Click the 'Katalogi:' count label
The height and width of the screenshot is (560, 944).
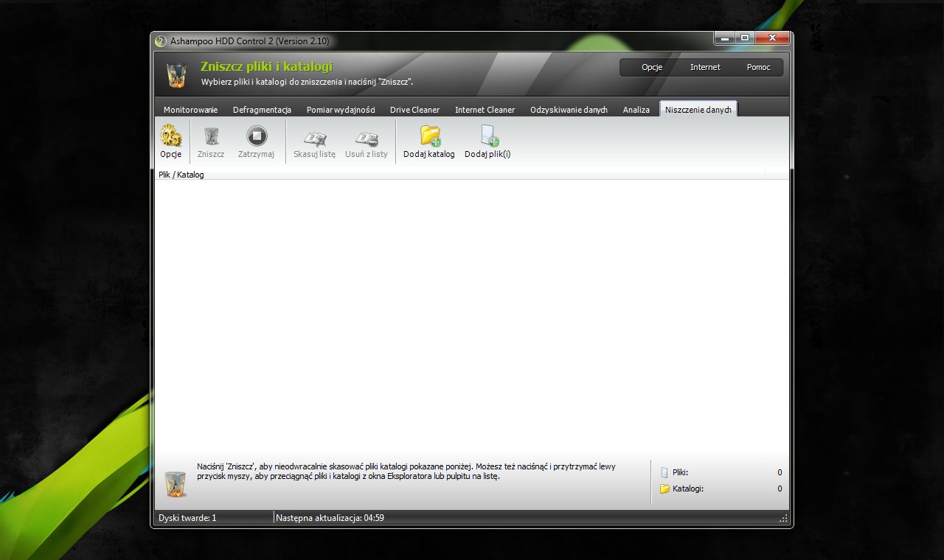pyautogui.click(x=688, y=489)
